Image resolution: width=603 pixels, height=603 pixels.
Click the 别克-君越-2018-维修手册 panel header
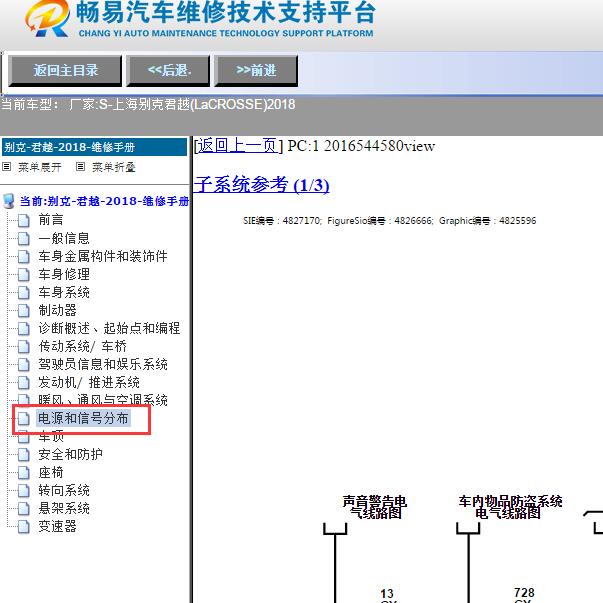tap(94, 147)
